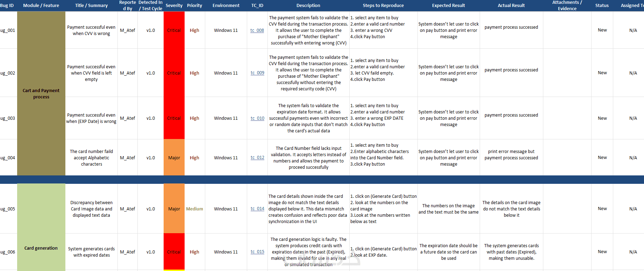Follow the tc_010 hyperlink
The width and height of the screenshot is (644, 271).
(x=257, y=118)
